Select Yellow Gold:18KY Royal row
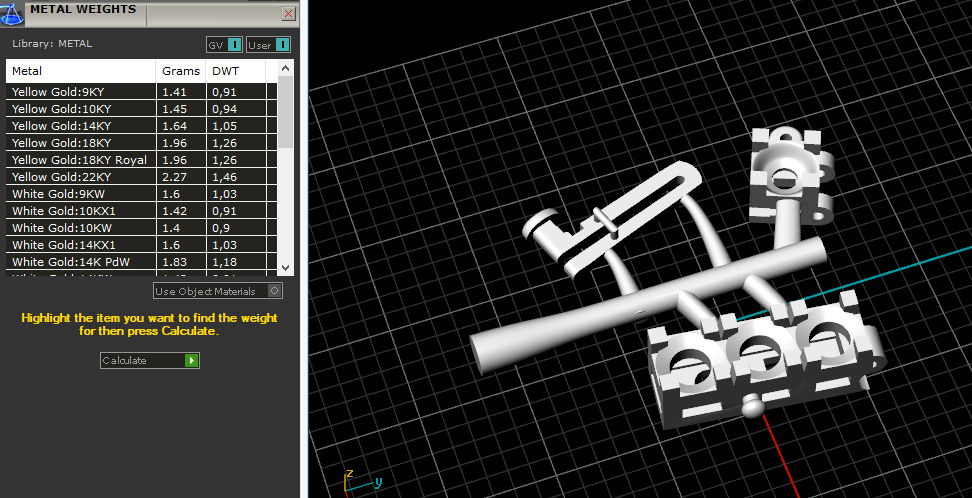 (141, 160)
